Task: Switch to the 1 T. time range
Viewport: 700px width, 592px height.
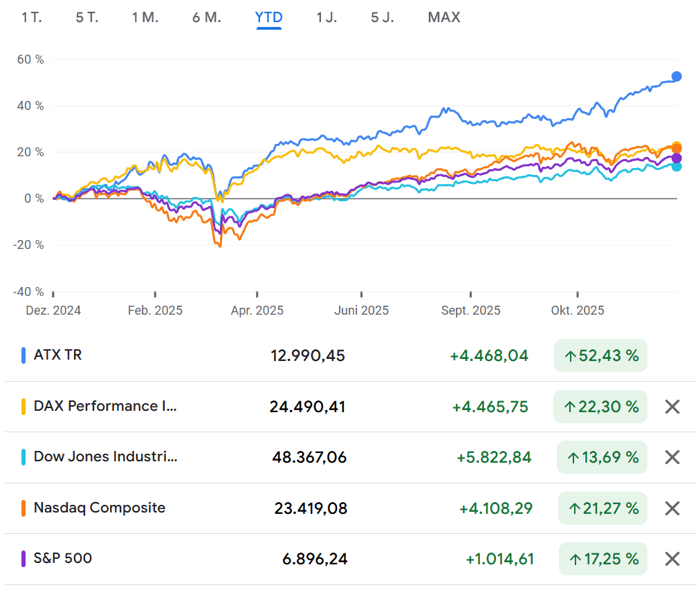Action: point(32,17)
